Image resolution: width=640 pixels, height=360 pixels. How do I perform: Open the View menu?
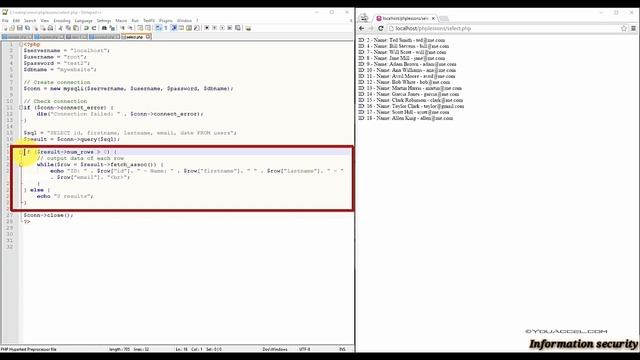point(45,20)
